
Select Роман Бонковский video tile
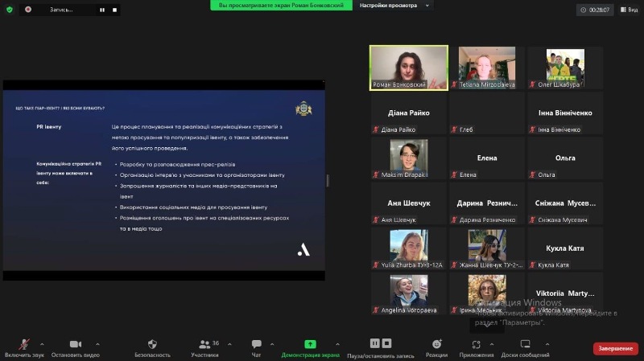pyautogui.click(x=409, y=68)
